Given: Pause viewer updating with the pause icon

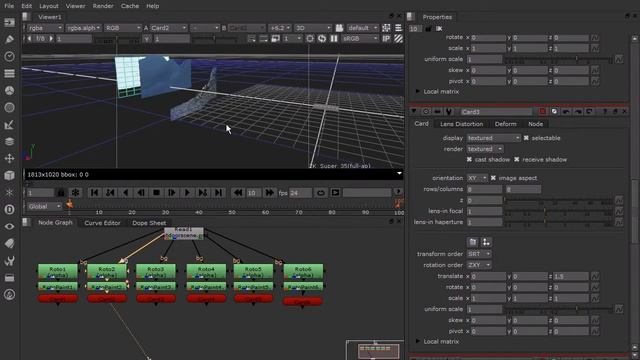Looking at the screenshot, I should 334,39.
